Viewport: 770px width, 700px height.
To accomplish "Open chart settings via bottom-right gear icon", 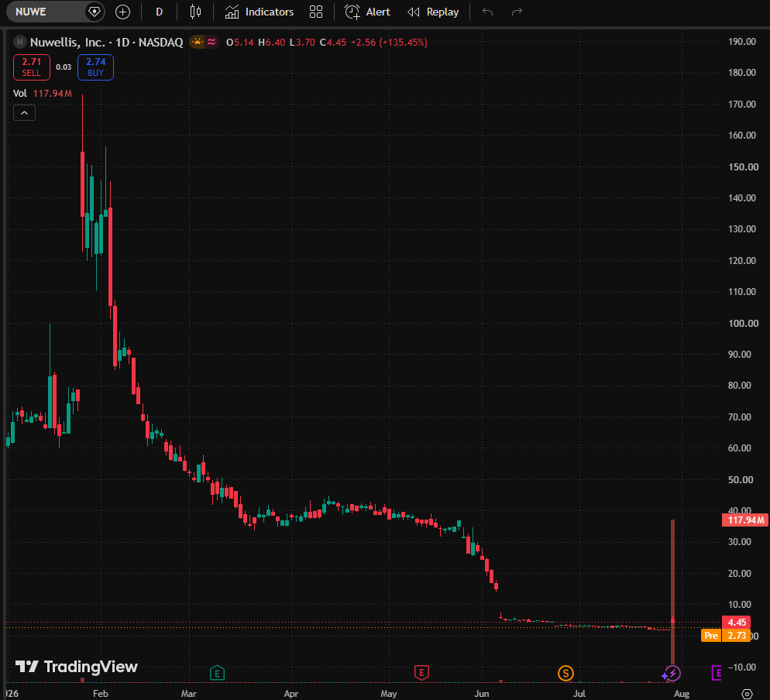I will click(747, 694).
